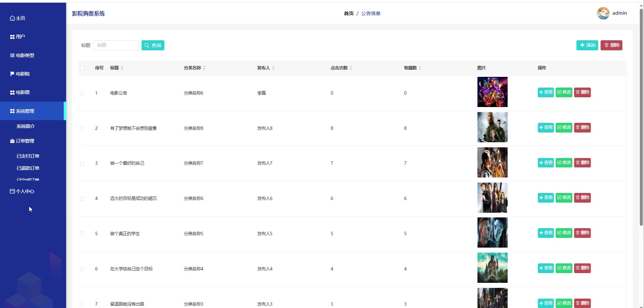Click 修改 for 电影公告 row
Image resolution: width=644 pixels, height=308 pixels.
click(x=564, y=92)
